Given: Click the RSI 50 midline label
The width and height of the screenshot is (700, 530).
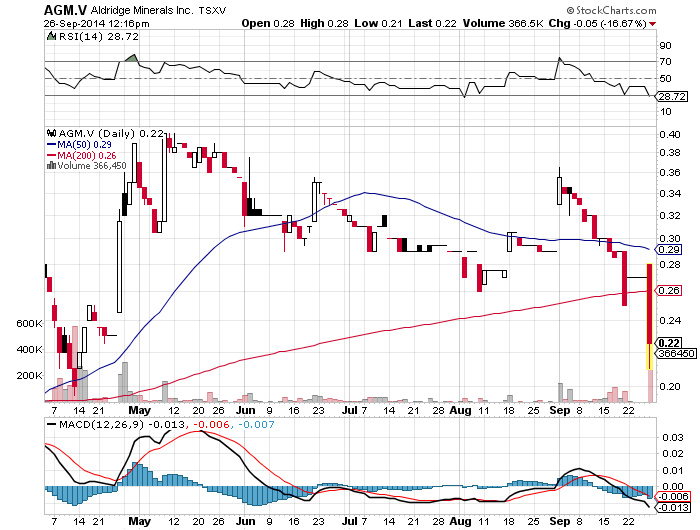Looking at the screenshot, I should [x=665, y=79].
